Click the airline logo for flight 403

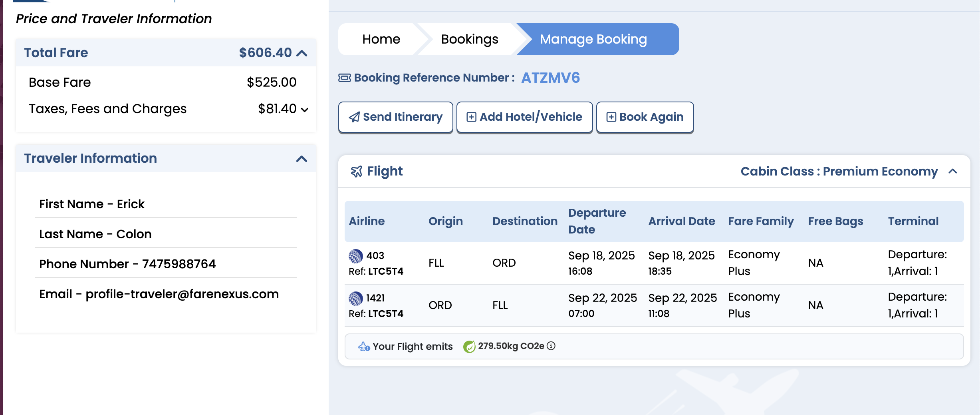pyautogui.click(x=356, y=256)
